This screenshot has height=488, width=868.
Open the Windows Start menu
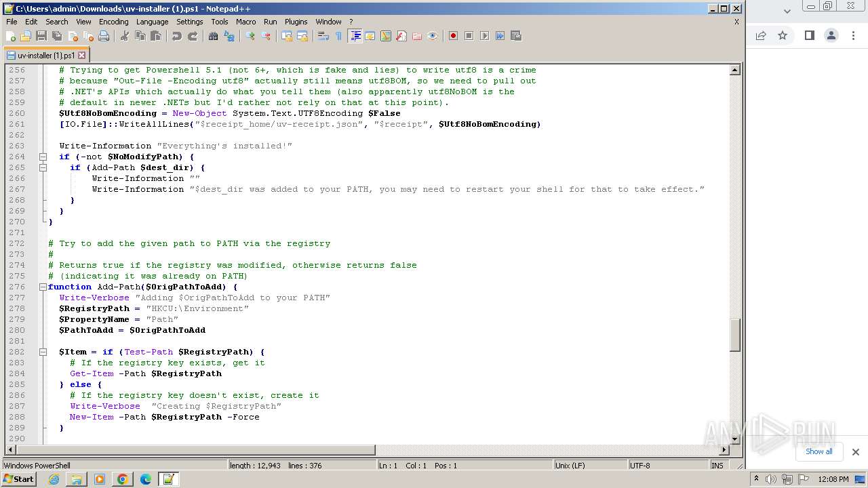coord(19,479)
